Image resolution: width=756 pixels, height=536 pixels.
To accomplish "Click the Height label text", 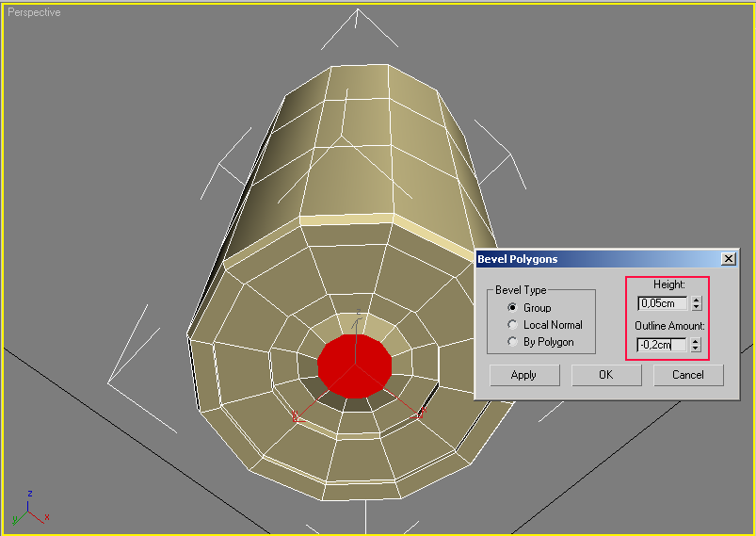I will (x=669, y=284).
